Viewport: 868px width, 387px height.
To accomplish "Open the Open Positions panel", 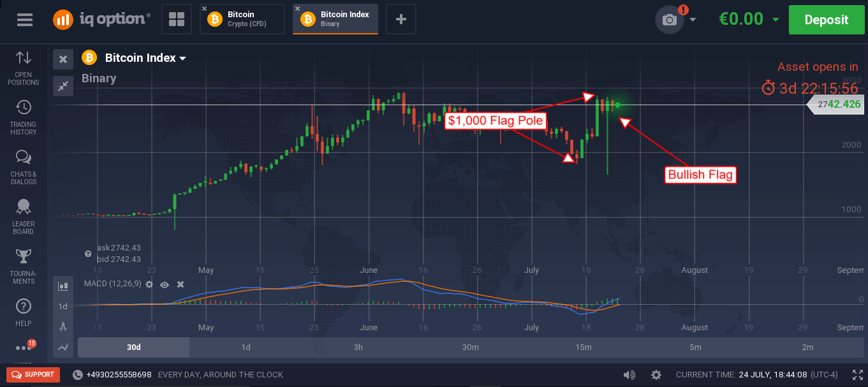I will 24,68.
